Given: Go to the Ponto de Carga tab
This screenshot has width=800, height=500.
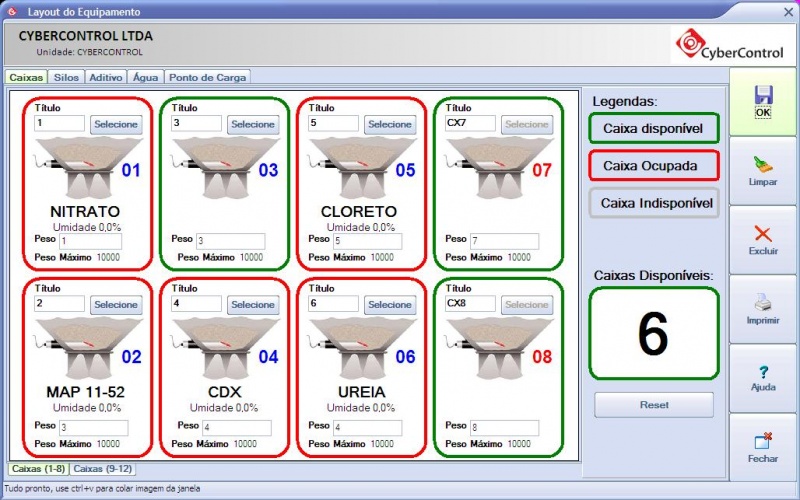Looking at the screenshot, I should [x=207, y=77].
